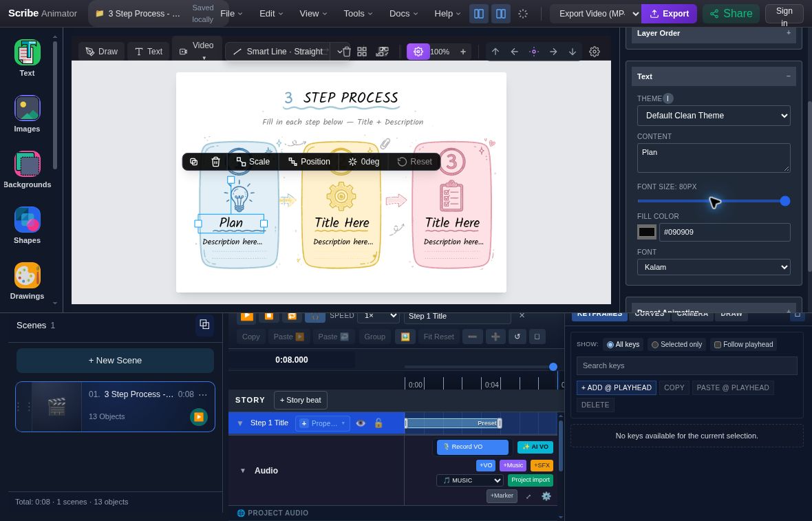This screenshot has height=521, width=812.
Task: Open the Images library in sidebar
Action: tap(27, 114)
